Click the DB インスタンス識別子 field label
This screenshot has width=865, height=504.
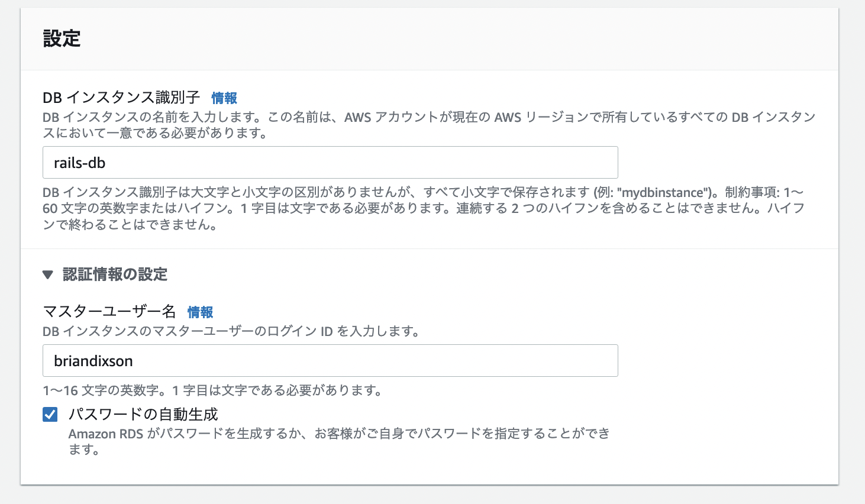121,98
